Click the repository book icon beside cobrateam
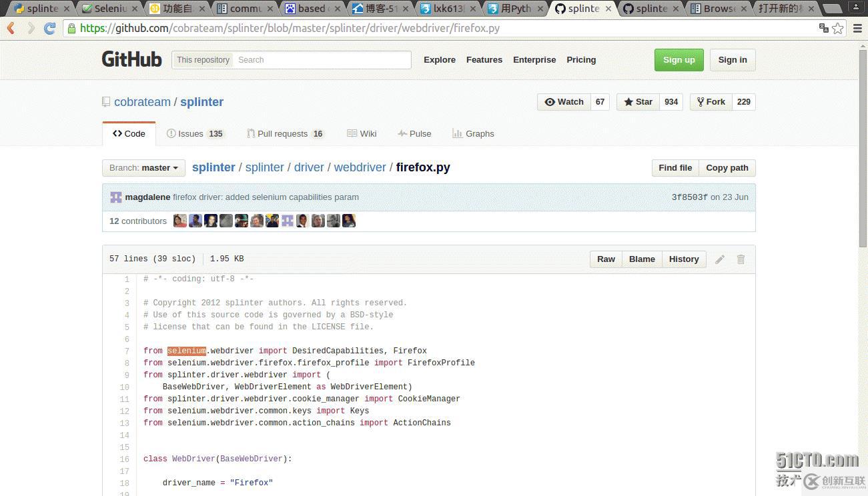868x496 pixels. pos(106,102)
